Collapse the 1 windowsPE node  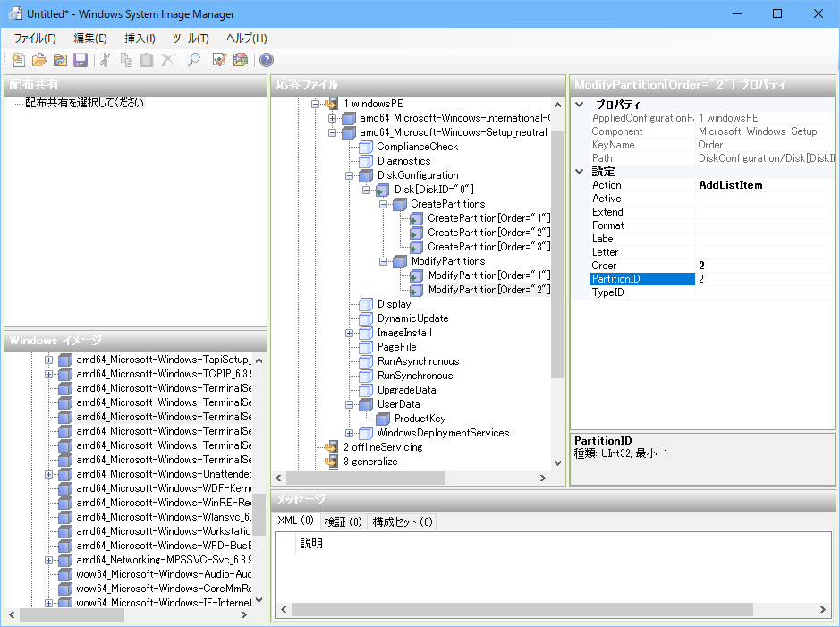tap(316, 104)
